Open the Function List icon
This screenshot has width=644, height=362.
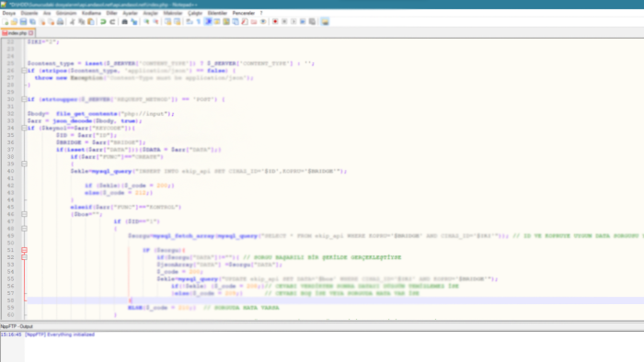[x=245, y=21]
